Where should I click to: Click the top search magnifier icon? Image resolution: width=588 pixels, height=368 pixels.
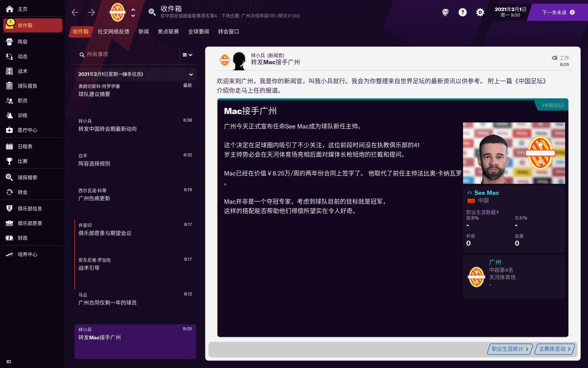click(x=152, y=12)
